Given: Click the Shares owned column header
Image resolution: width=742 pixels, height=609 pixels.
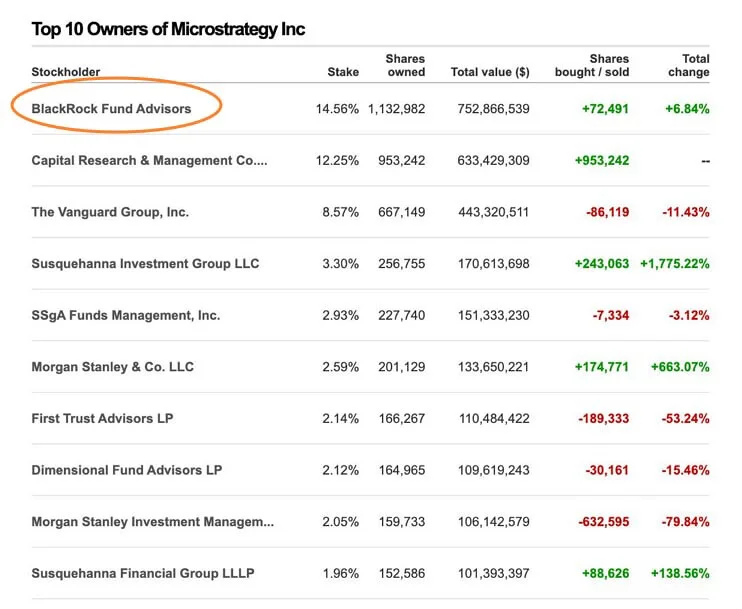Looking at the screenshot, I should [405, 65].
